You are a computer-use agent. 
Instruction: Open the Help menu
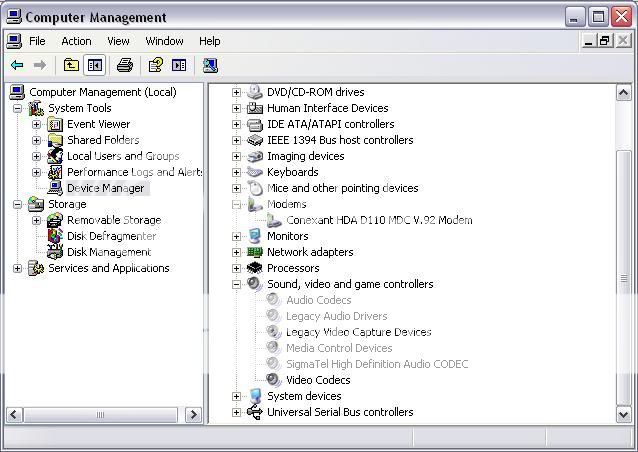[209, 41]
